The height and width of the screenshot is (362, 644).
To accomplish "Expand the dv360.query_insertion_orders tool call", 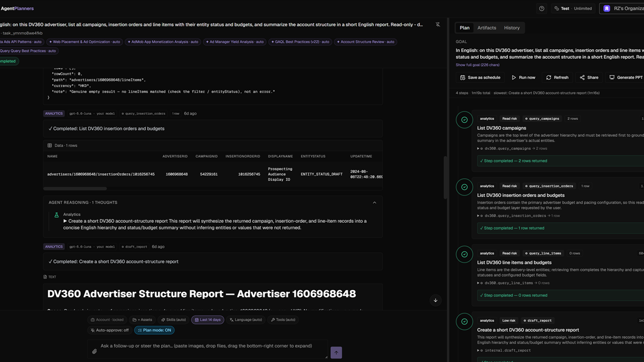I will coord(518,216).
